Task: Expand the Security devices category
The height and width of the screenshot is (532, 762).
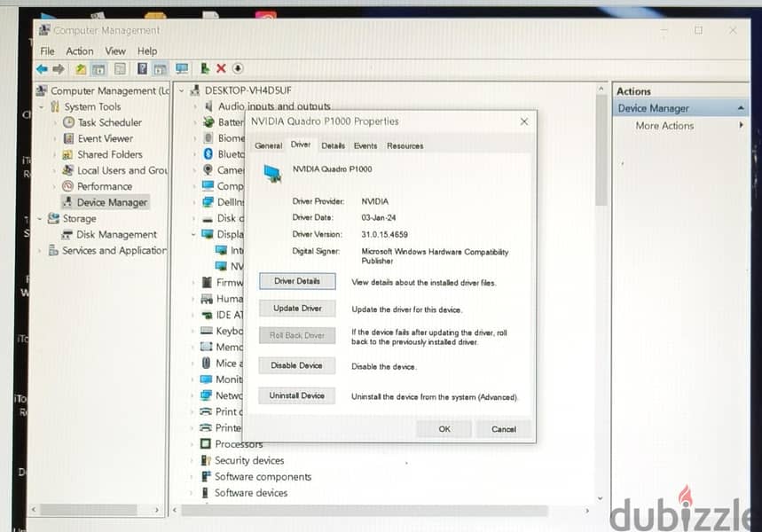Action: pyautogui.click(x=192, y=460)
